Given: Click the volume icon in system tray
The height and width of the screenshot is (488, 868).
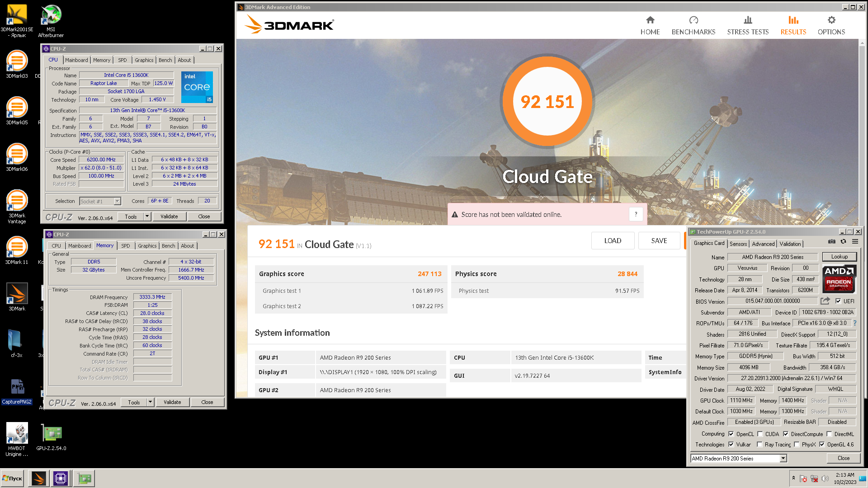Looking at the screenshot, I should (x=826, y=479).
